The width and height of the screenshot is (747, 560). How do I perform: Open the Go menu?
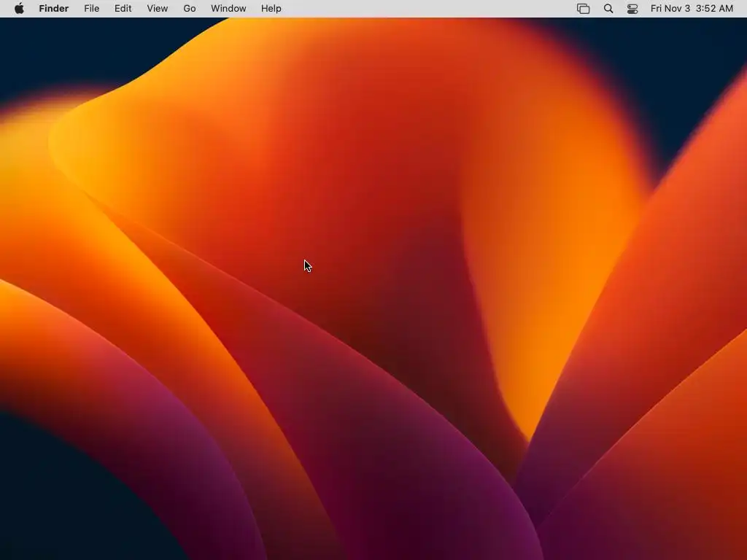click(190, 9)
